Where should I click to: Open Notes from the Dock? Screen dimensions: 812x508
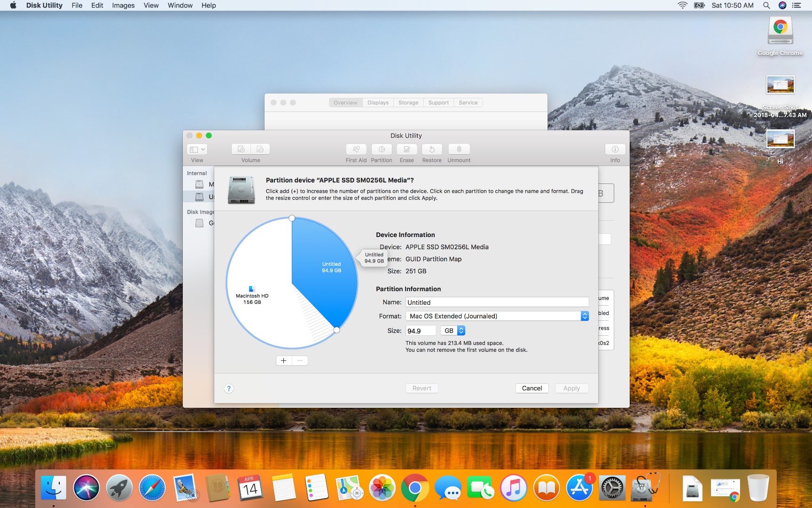283,487
